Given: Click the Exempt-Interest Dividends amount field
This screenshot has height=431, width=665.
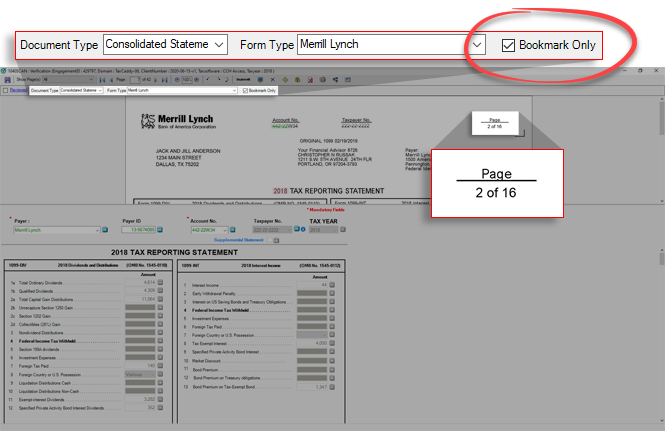Looking at the screenshot, I should point(140,399).
